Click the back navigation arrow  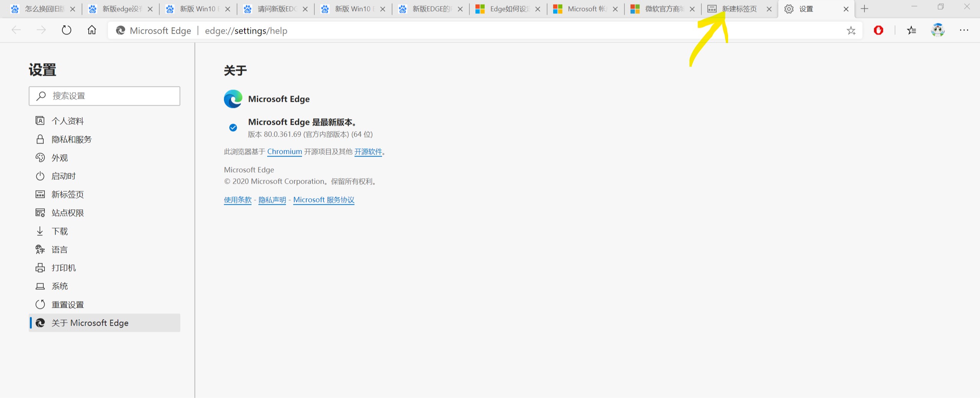pyautogui.click(x=16, y=30)
